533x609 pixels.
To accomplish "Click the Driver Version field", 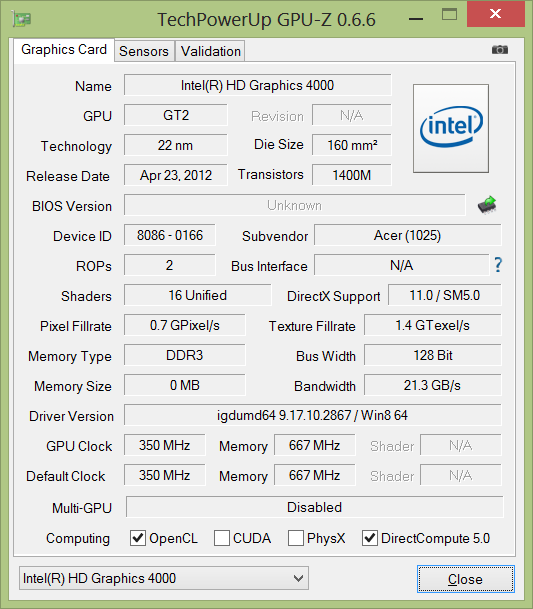I will click(x=313, y=415).
